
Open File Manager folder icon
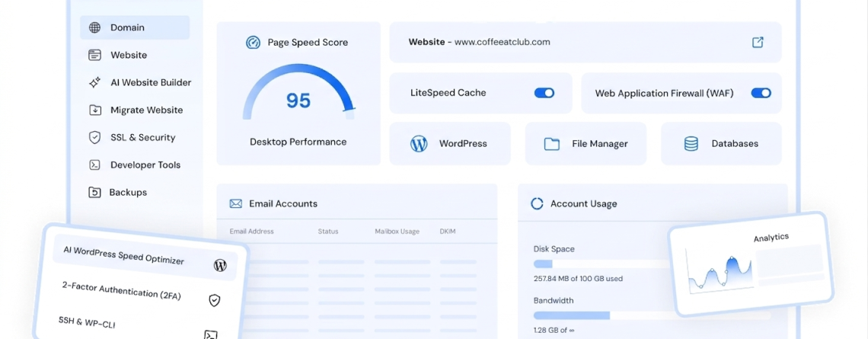(x=551, y=144)
